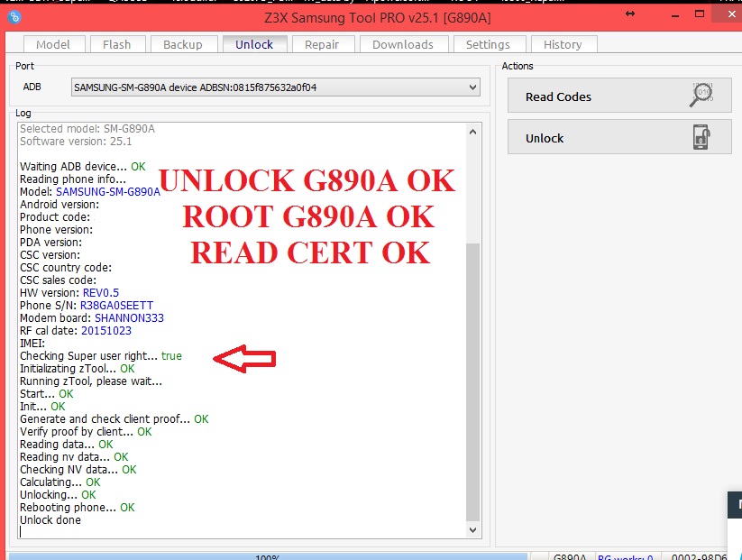Screen dimensions: 742x560
Task: Click 'Calculating... OK' log line
Action: pos(60,482)
